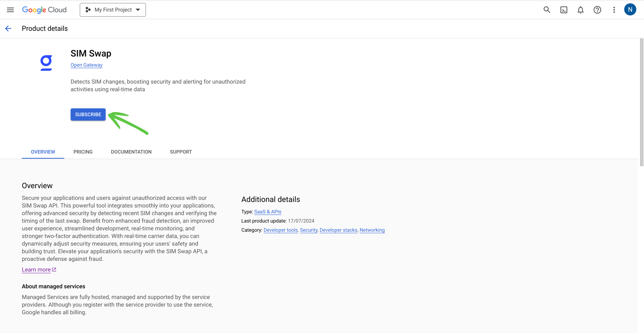Click the Overview section heading

click(x=37, y=186)
